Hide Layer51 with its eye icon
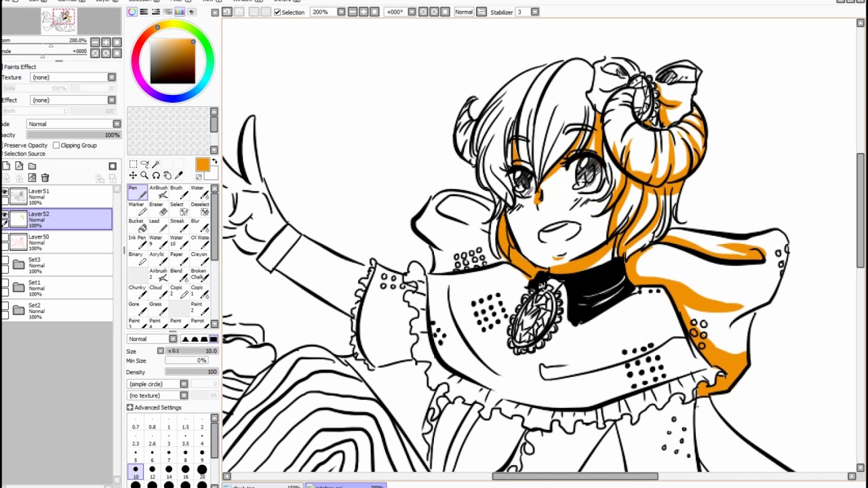This screenshot has height=488, width=868. (x=5, y=192)
